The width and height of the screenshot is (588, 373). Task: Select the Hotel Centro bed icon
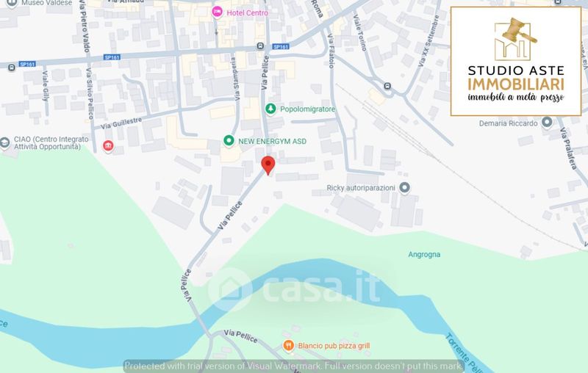pyautogui.click(x=217, y=12)
